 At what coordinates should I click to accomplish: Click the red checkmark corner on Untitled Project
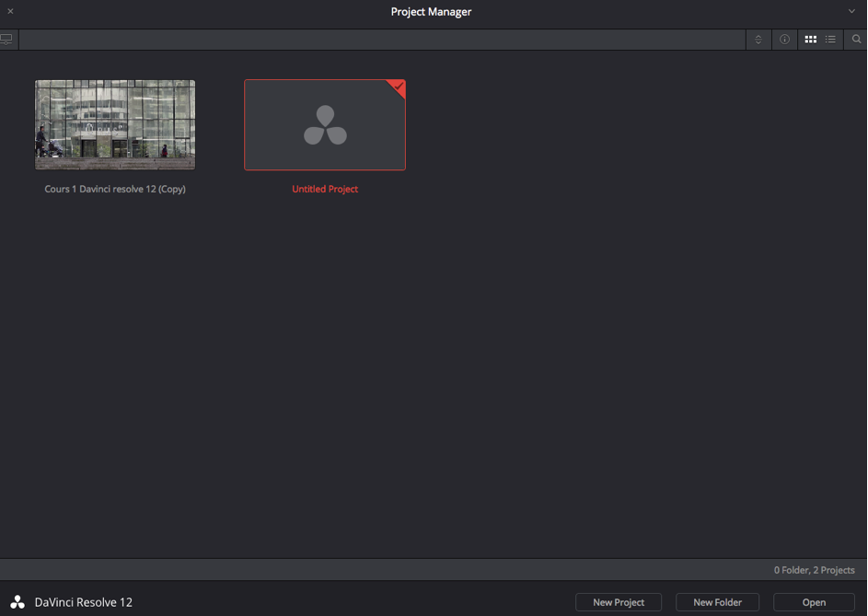click(x=398, y=87)
